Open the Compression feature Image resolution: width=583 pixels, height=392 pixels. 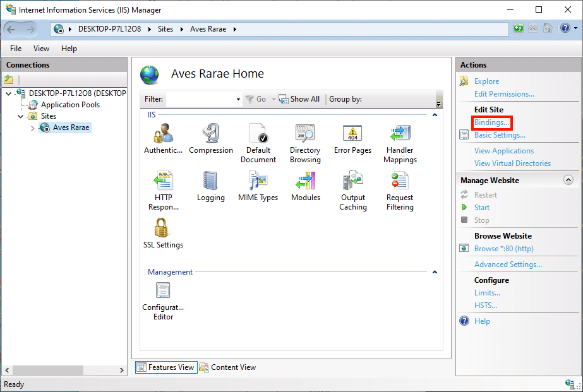pyautogui.click(x=211, y=134)
